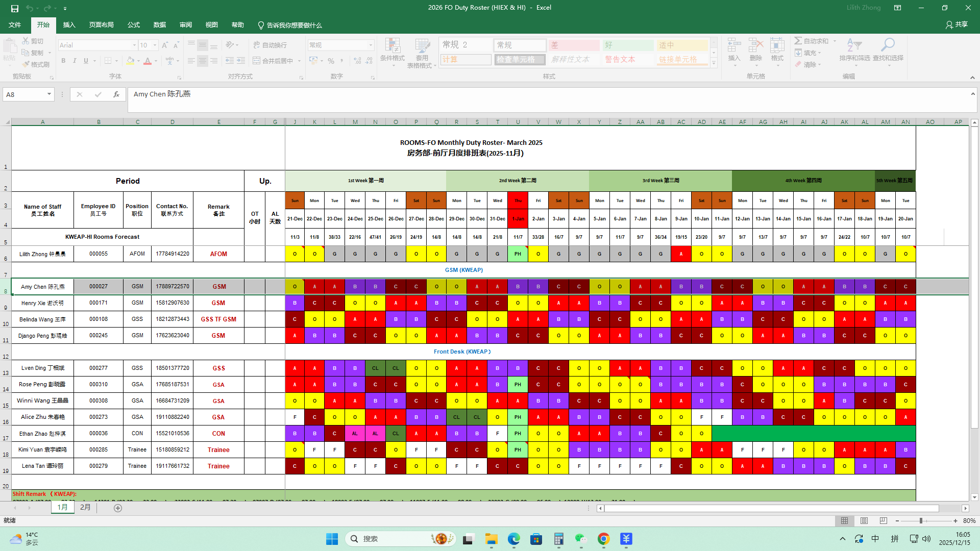Open the number format dropdown
The height and width of the screenshot is (551, 980).
(371, 45)
